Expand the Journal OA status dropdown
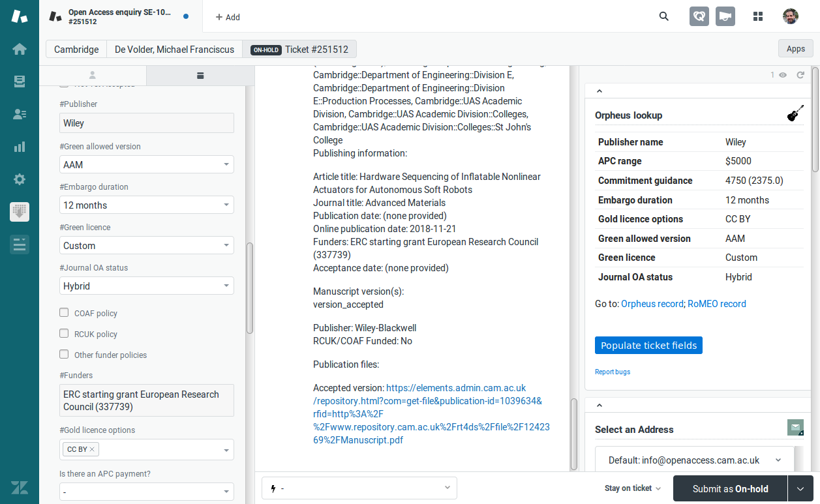Viewport: 820px width, 504px height. (146, 286)
